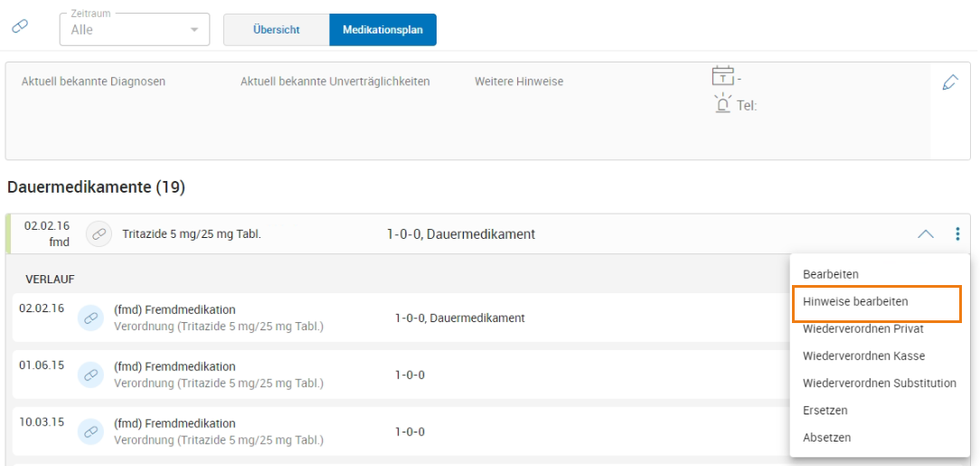Click the three-dot menu of Tritazide
The image size is (980, 466).
(x=957, y=234)
